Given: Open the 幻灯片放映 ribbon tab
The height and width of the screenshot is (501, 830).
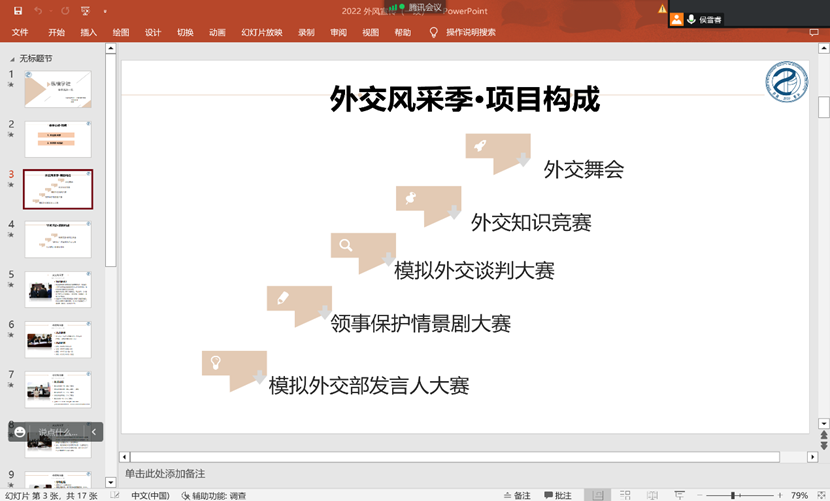Looking at the screenshot, I should 261,32.
